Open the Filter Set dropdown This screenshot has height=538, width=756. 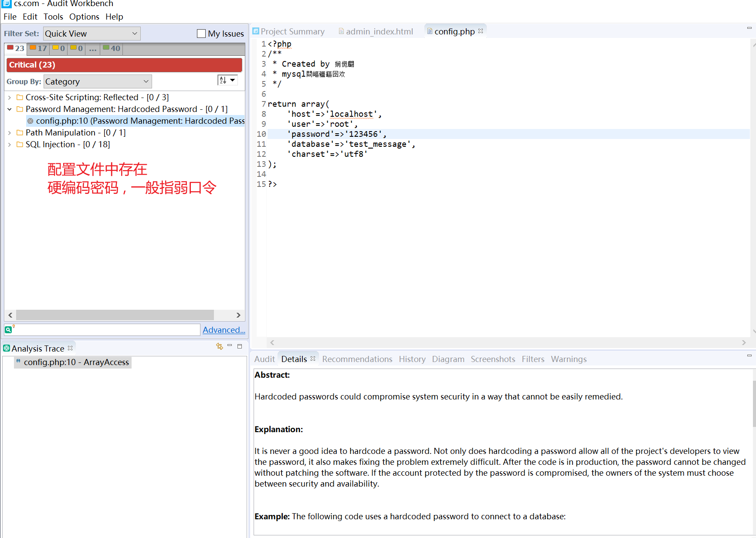[x=92, y=34]
